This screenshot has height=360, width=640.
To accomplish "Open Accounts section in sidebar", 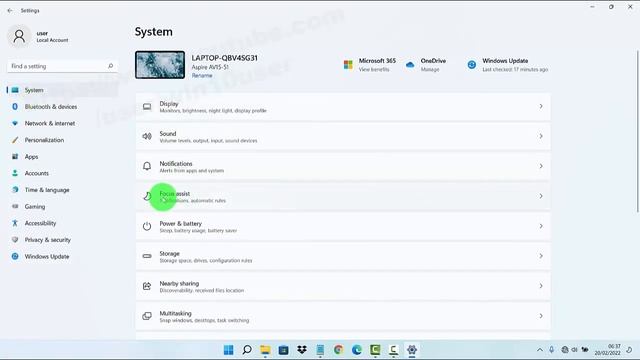I will (x=62, y=173).
